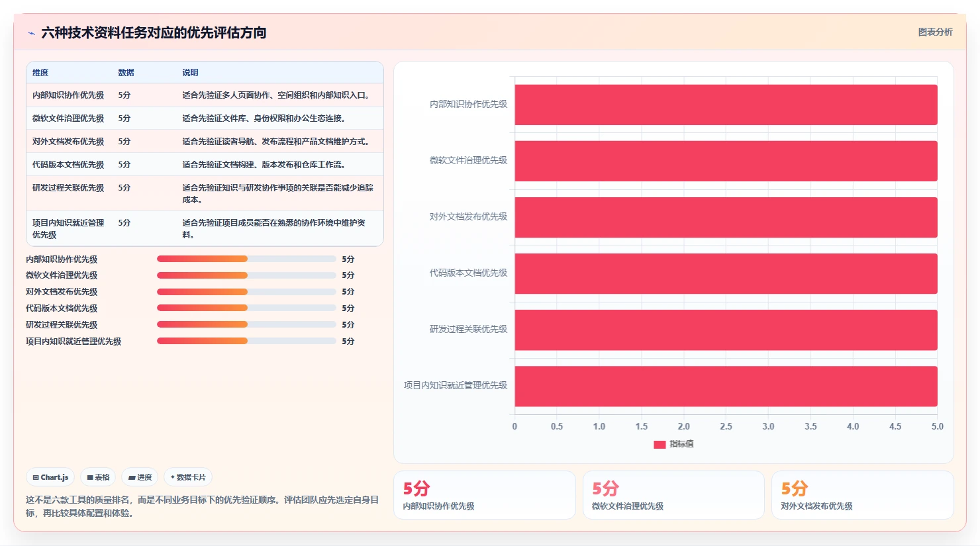Select the 数据卡片 tag chip
This screenshot has width=980, height=546.
pyautogui.click(x=188, y=477)
